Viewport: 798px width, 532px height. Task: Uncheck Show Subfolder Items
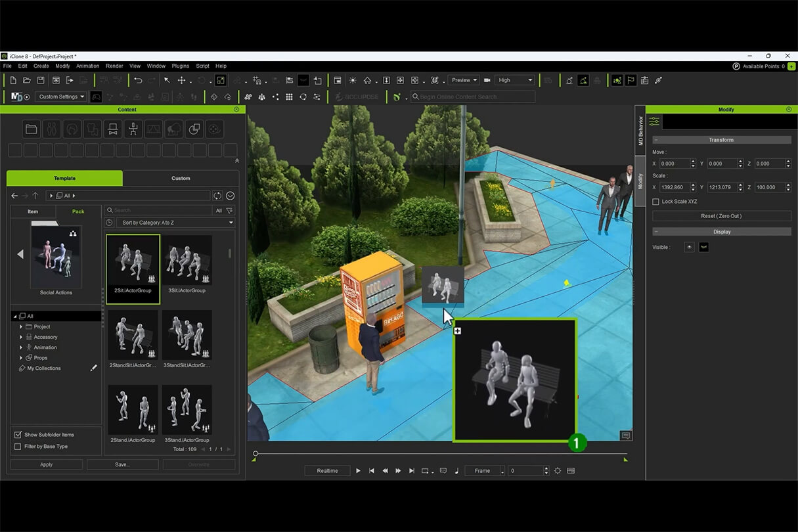pyautogui.click(x=18, y=435)
